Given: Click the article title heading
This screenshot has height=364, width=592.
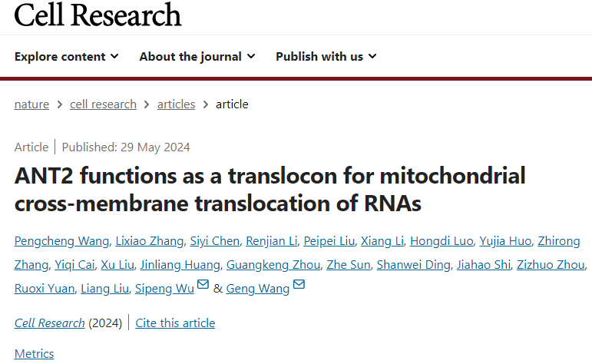Looking at the screenshot, I should (x=270, y=189).
